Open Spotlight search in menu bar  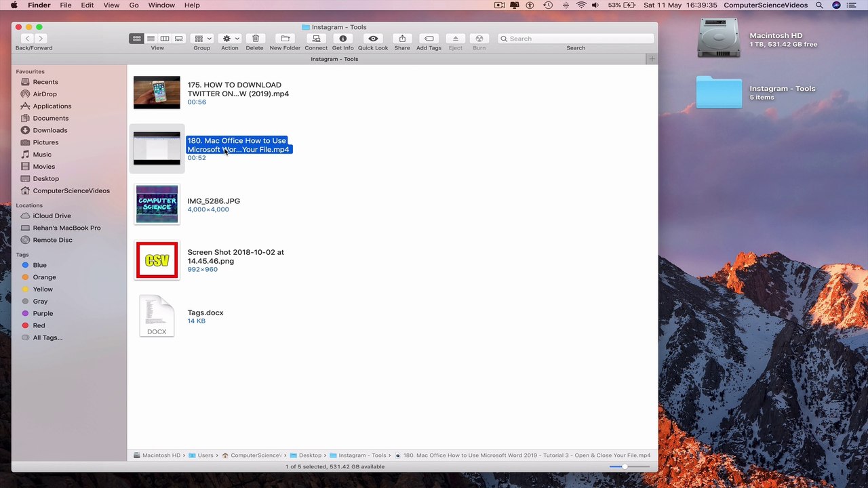(819, 5)
